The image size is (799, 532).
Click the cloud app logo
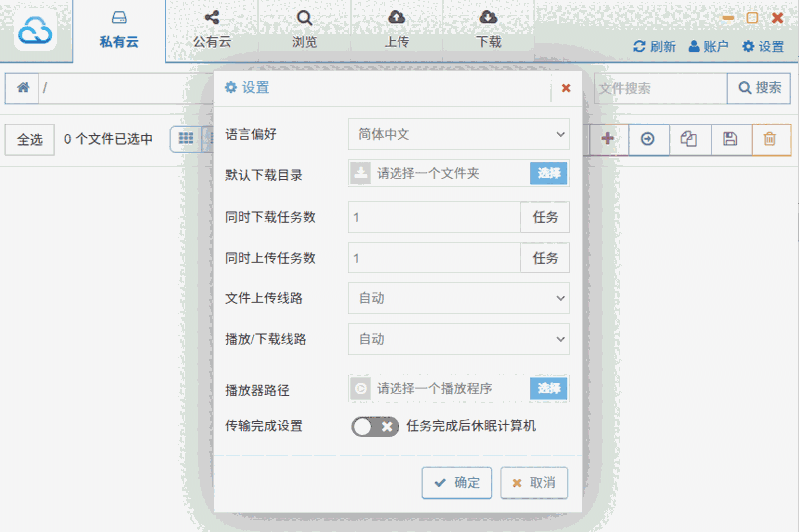click(35, 32)
